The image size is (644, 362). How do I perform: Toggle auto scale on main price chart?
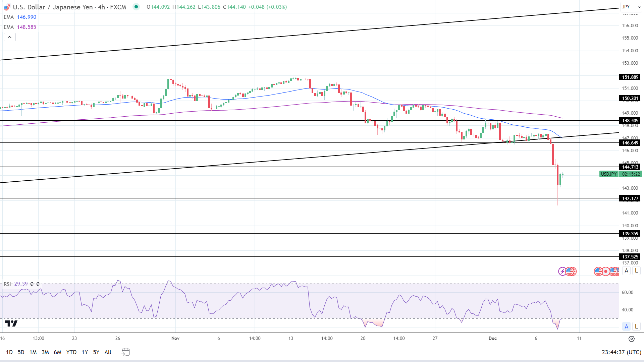click(626, 271)
